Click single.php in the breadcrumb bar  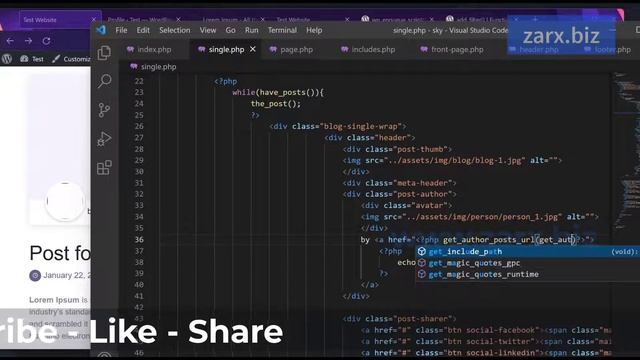[x=158, y=67]
